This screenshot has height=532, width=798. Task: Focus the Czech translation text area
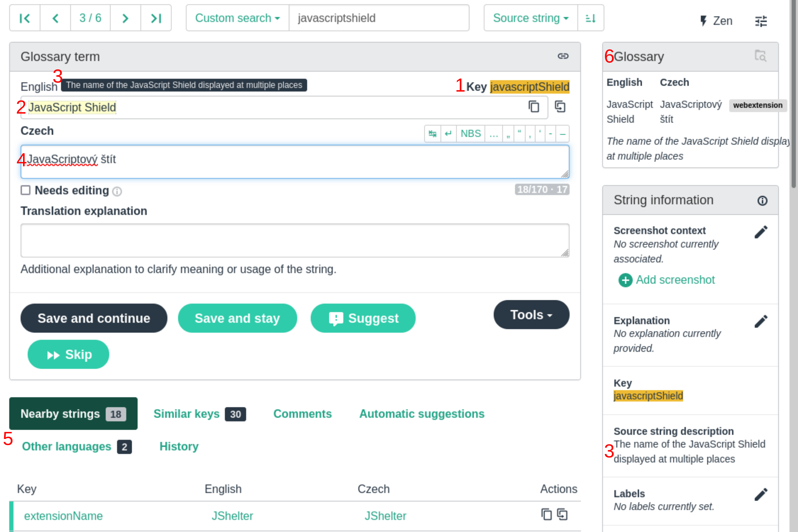click(x=295, y=162)
